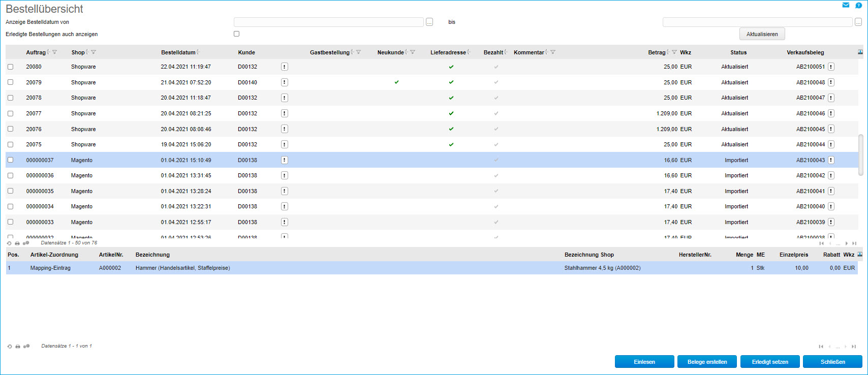This screenshot has height=375, width=868.
Task: Click the bis date input field
Action: (x=757, y=22)
